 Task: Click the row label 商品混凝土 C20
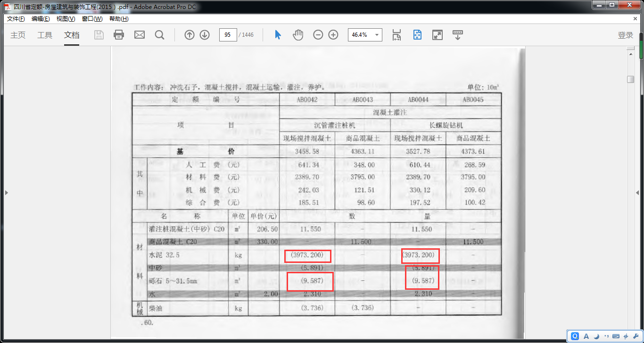tap(172, 242)
